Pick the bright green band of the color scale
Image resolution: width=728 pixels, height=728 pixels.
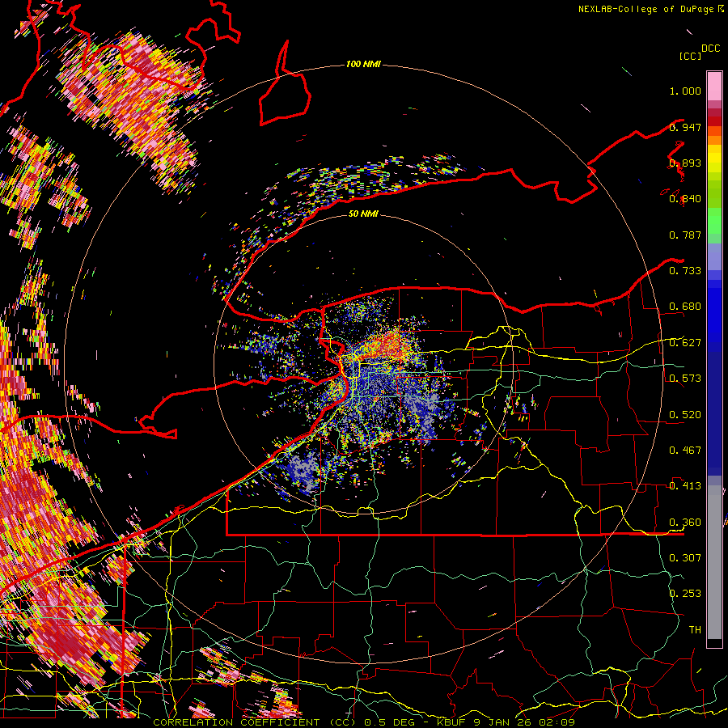pos(714,220)
